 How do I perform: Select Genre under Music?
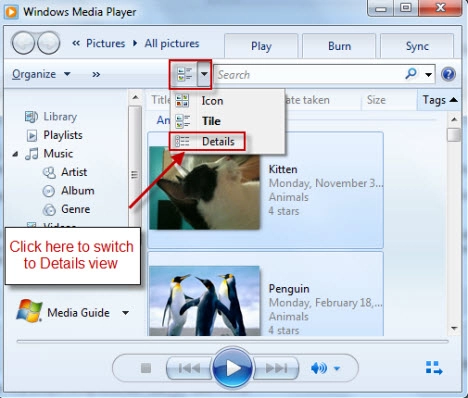point(75,209)
